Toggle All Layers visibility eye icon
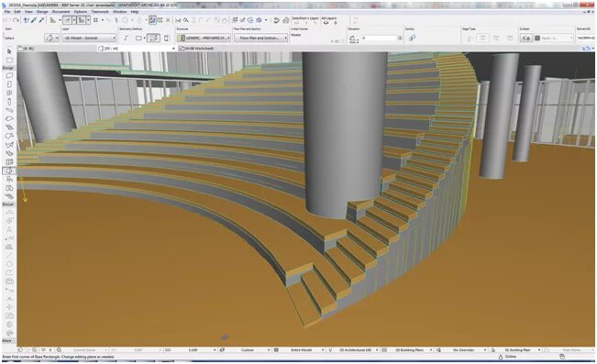Screen dimensions: 597x364 tap(326, 23)
